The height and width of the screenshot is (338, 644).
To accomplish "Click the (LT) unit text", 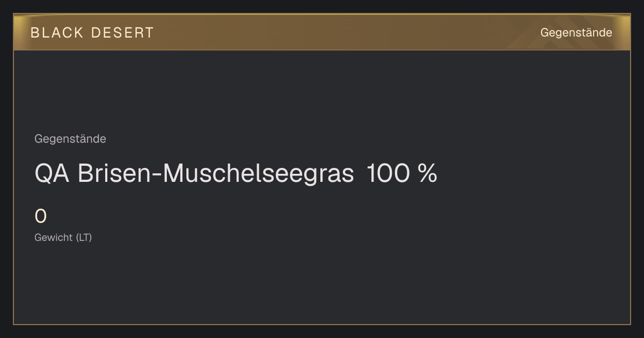I will (x=84, y=237).
